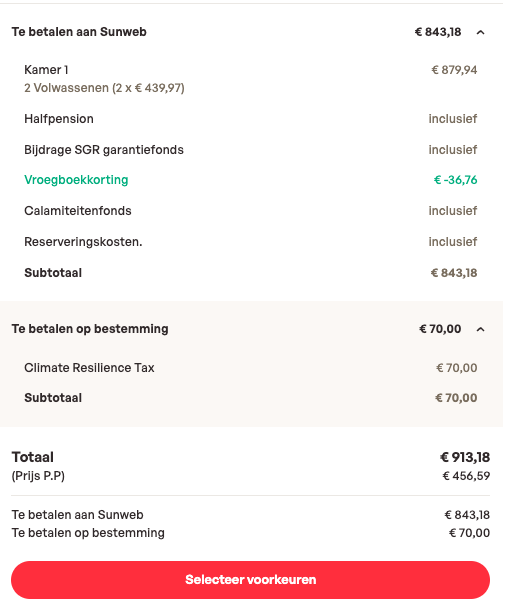Image resolution: width=511 pixels, height=612 pixels.
Task: Click the Totaal € 913,18 amount
Action: (x=465, y=457)
